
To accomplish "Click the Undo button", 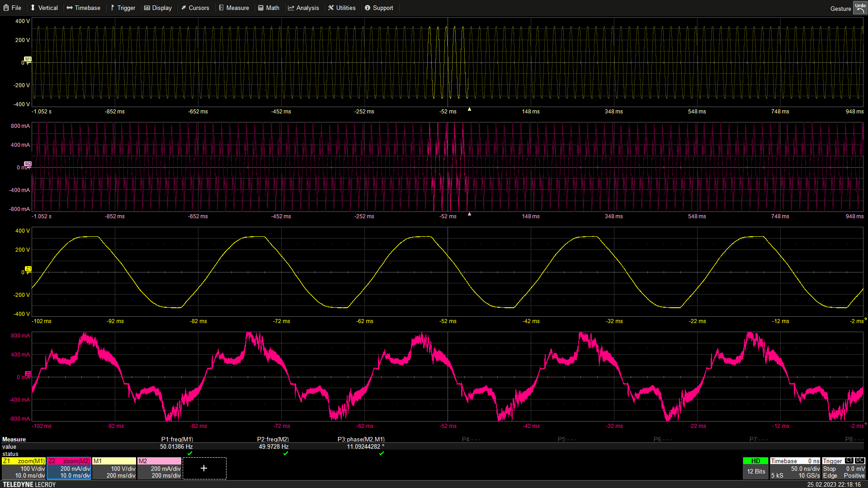I will pos(860,8).
